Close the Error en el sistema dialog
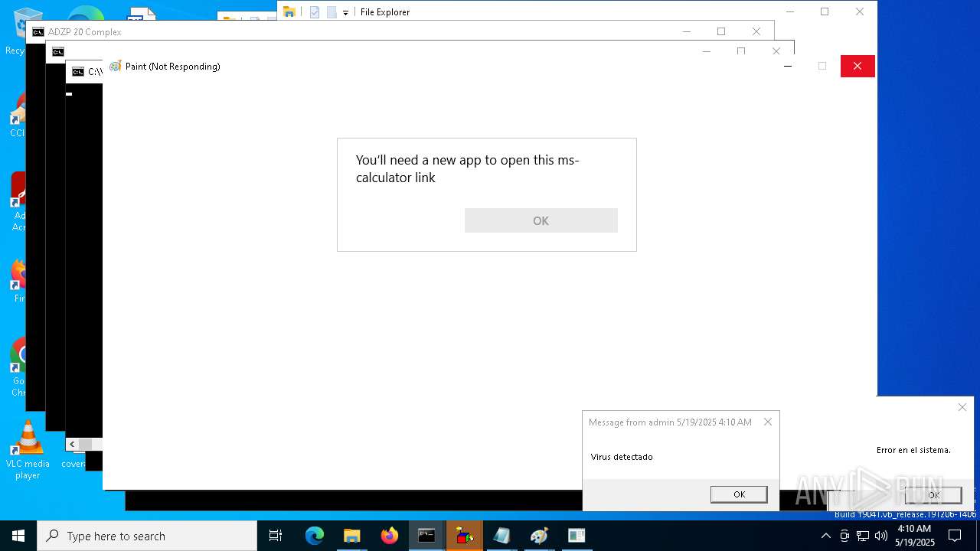The height and width of the screenshot is (551, 980). (x=962, y=407)
